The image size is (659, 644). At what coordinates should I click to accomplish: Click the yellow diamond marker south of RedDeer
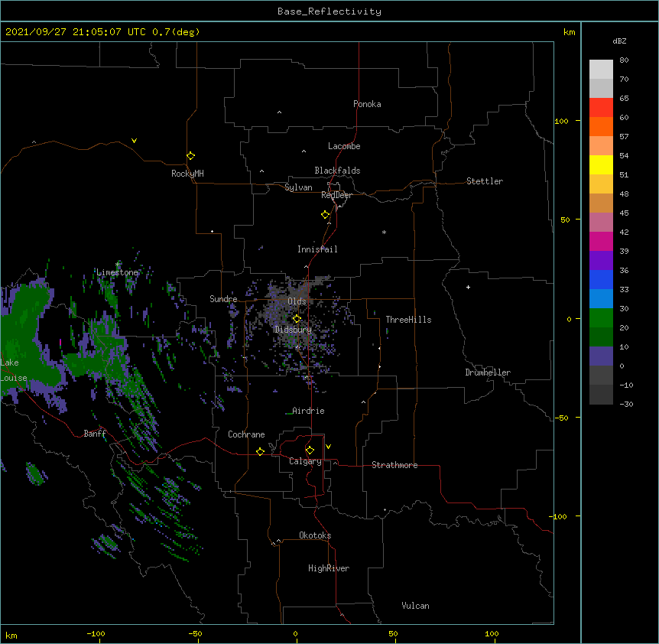(x=326, y=215)
